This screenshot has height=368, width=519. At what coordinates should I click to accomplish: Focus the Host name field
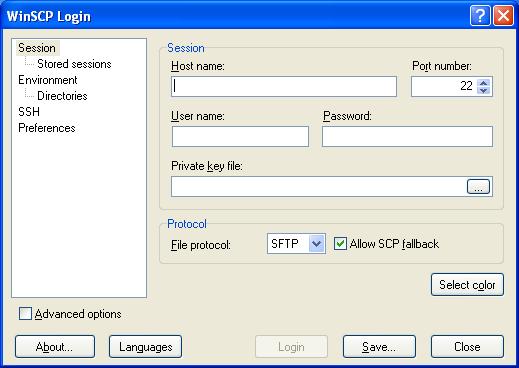284,87
